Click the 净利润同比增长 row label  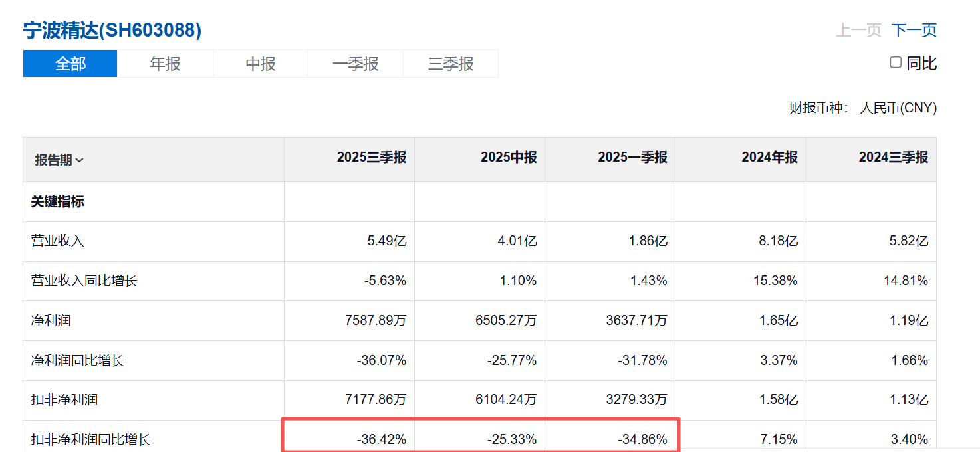(78, 360)
